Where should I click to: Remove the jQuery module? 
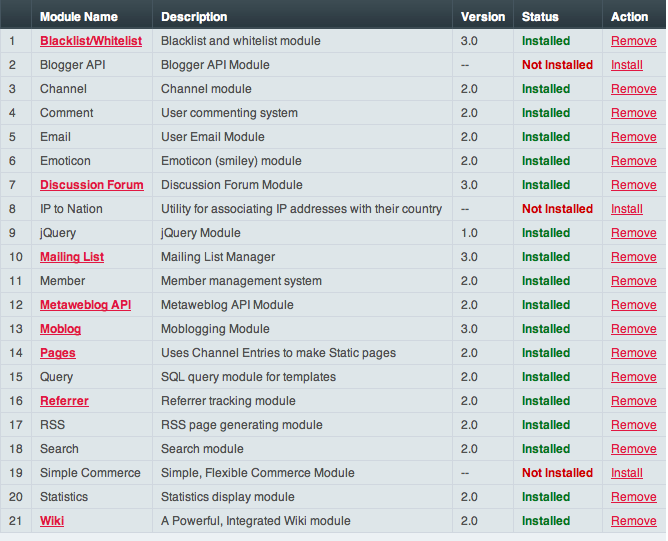(633, 233)
